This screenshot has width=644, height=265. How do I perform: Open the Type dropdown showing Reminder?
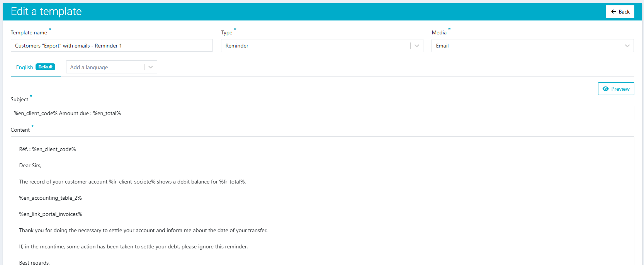point(322,46)
